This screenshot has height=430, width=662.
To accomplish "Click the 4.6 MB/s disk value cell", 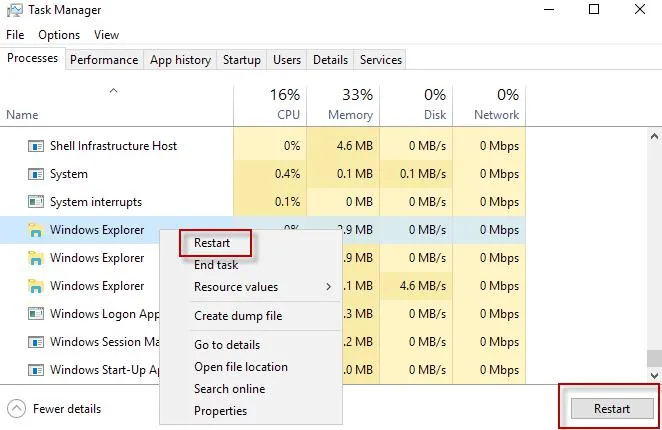I will (423, 286).
